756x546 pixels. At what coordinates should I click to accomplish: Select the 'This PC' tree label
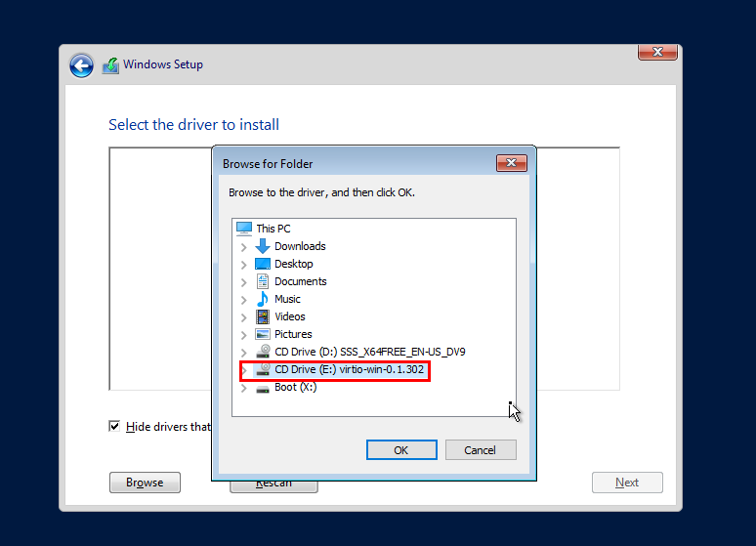[273, 229]
